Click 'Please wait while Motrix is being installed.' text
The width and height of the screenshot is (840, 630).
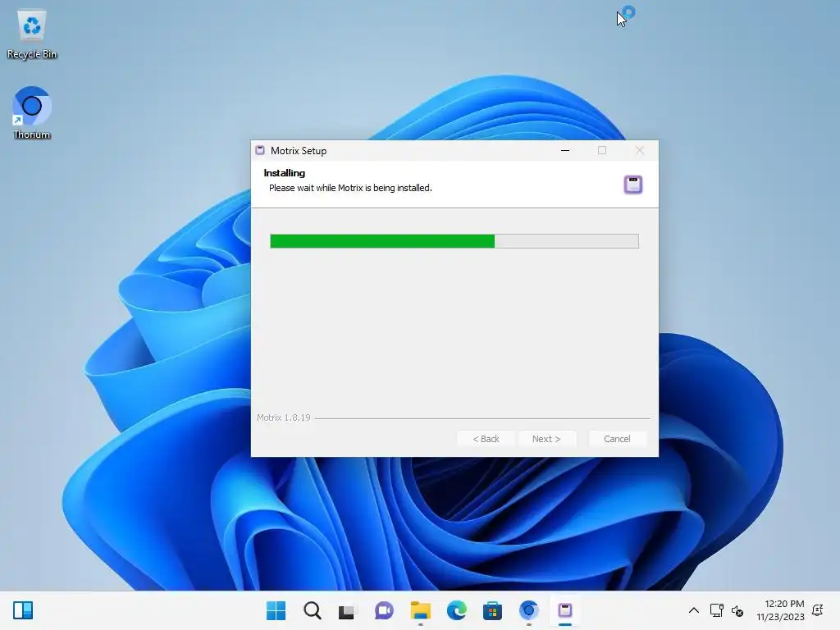[x=350, y=188]
